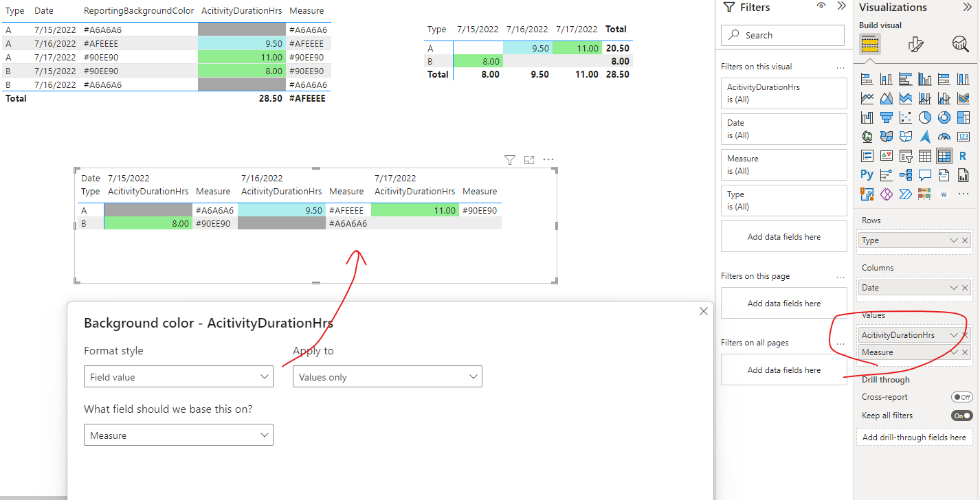
Task: Click the matrix visual filter icon
Action: pyautogui.click(x=509, y=160)
